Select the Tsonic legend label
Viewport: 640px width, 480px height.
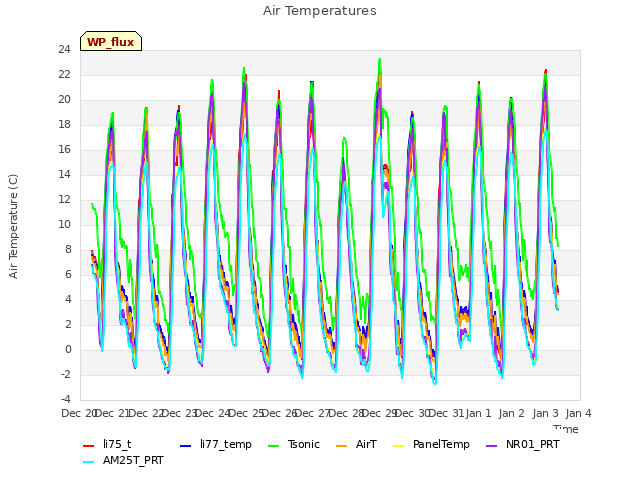point(304,444)
